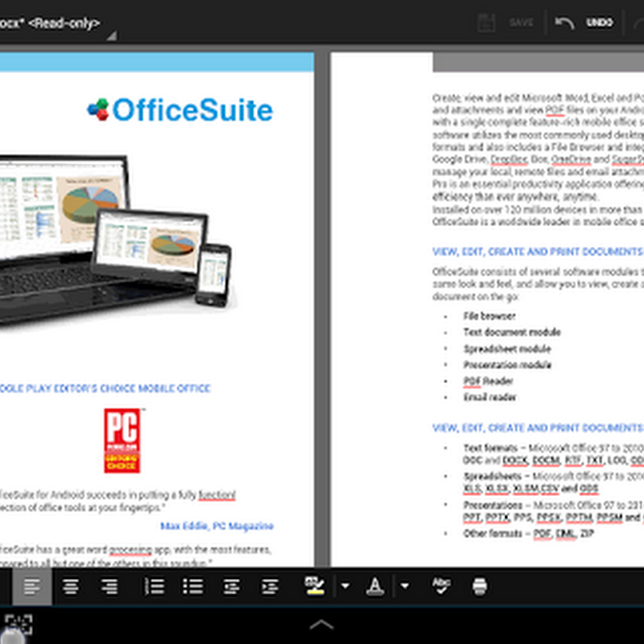Viewport: 644px width, 644px height.
Task: Click the PDF Reader bullet item
Action: [x=488, y=381]
